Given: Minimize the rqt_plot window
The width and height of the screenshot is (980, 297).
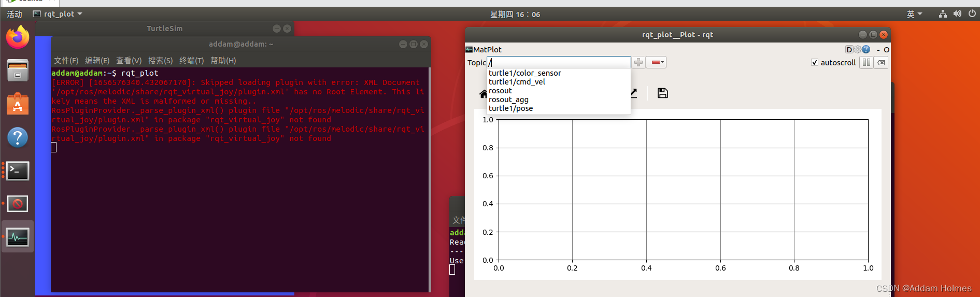Looking at the screenshot, I should (863, 35).
